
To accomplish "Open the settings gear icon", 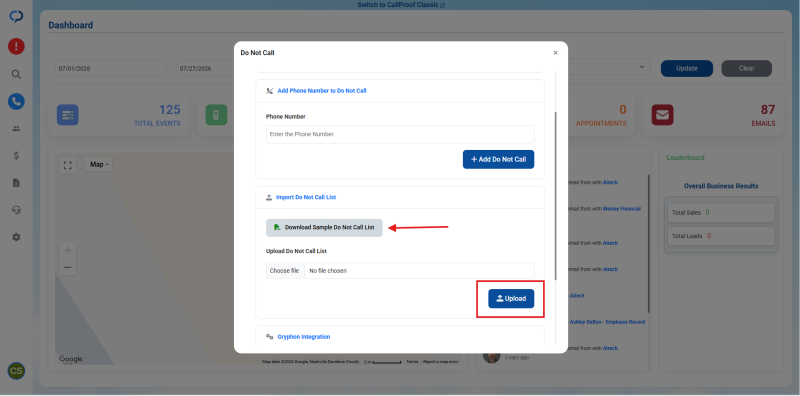I will coord(16,237).
